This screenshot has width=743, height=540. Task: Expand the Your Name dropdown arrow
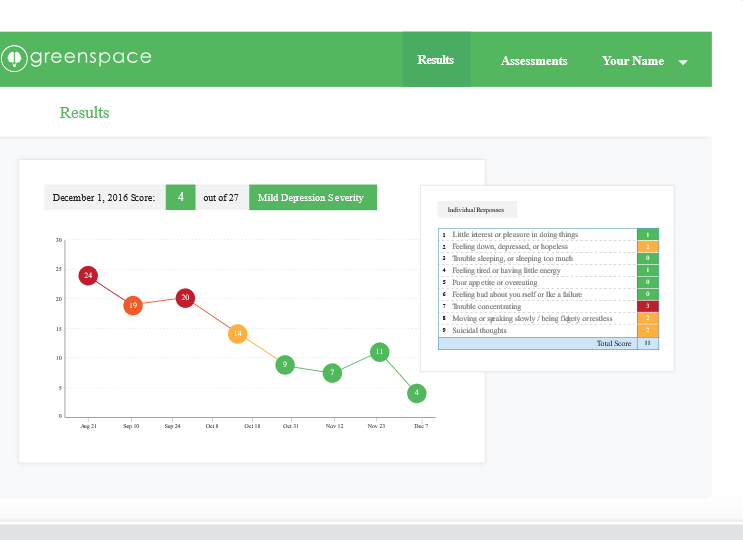coord(683,62)
